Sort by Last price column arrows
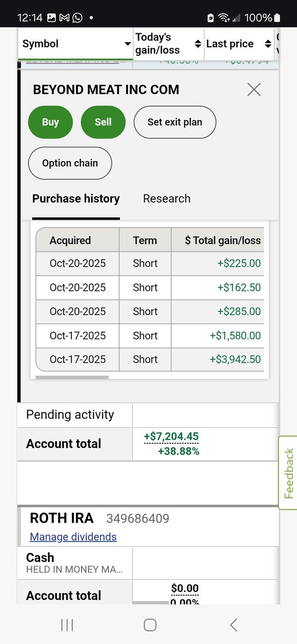 tap(268, 43)
